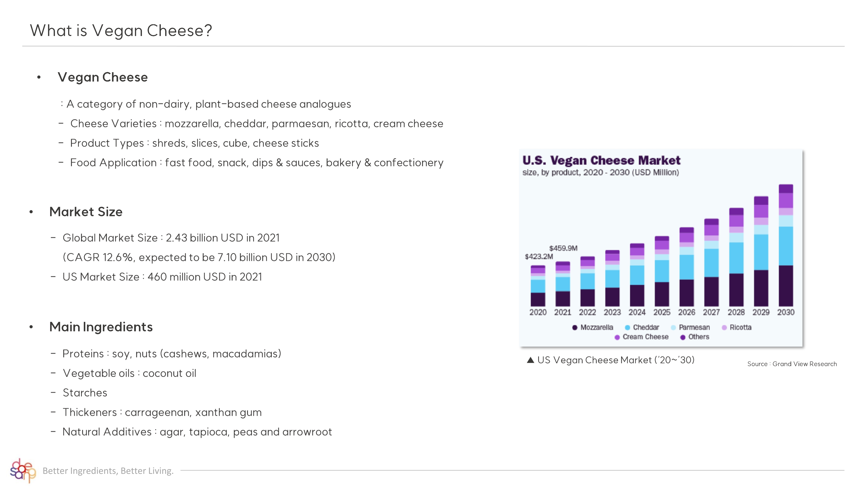Click the $459.9M data label
The width and height of the screenshot is (868, 488).
[563, 248]
